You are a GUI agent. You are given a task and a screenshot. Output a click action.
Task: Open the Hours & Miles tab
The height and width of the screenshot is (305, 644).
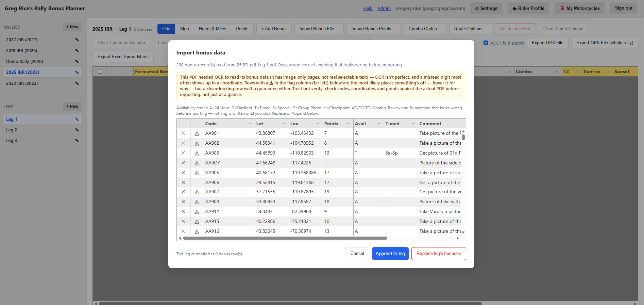(x=213, y=29)
